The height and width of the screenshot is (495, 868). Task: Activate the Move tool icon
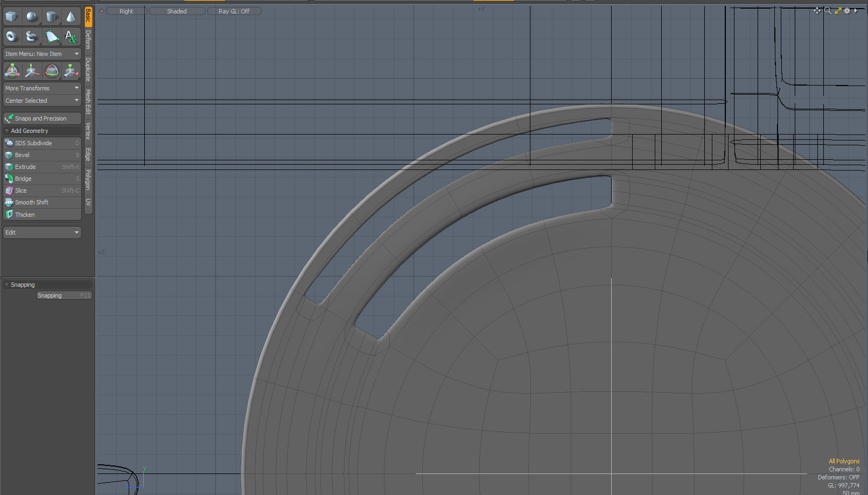(32, 70)
